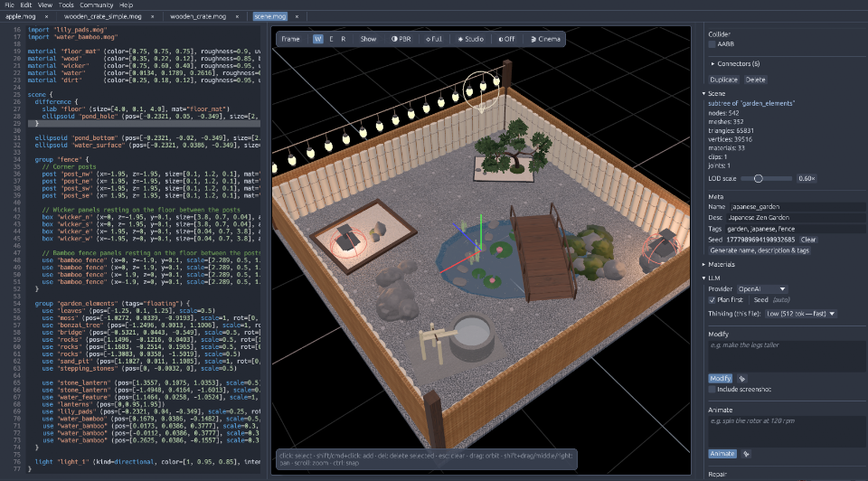This screenshot has width=868, height=481.
Task: Enable the Cinema camera mode
Action: pos(545,39)
